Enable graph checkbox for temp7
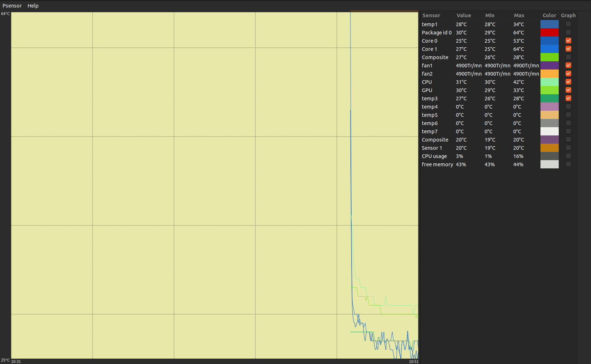Viewport: 591px width, 364px height. pyautogui.click(x=568, y=131)
